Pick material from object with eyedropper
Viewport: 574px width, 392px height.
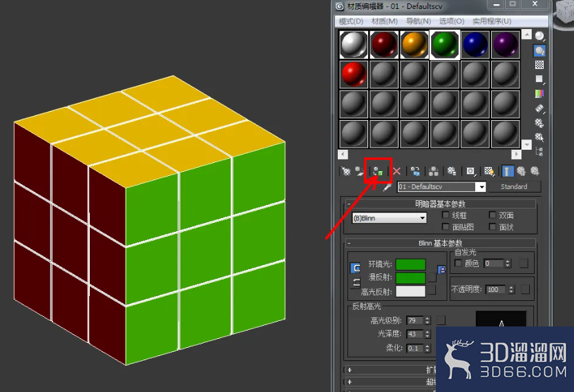(388, 187)
